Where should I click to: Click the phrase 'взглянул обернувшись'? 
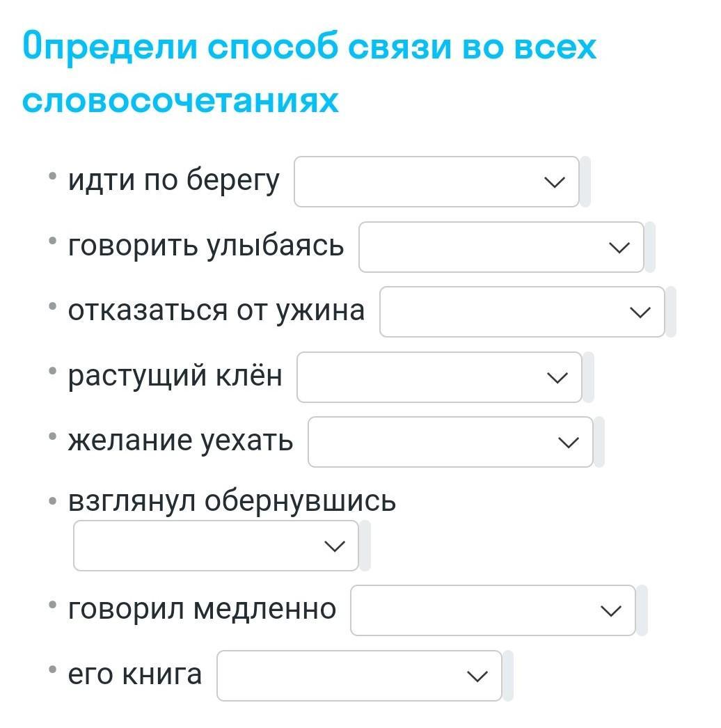[232, 501]
